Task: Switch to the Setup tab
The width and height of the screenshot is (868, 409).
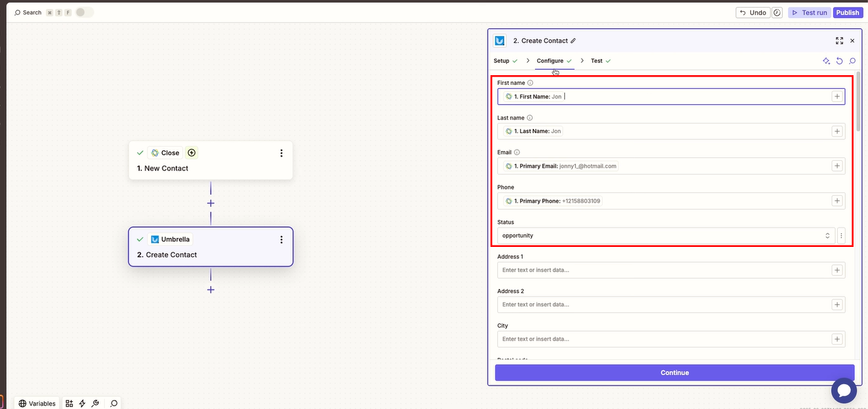Action: [506, 61]
